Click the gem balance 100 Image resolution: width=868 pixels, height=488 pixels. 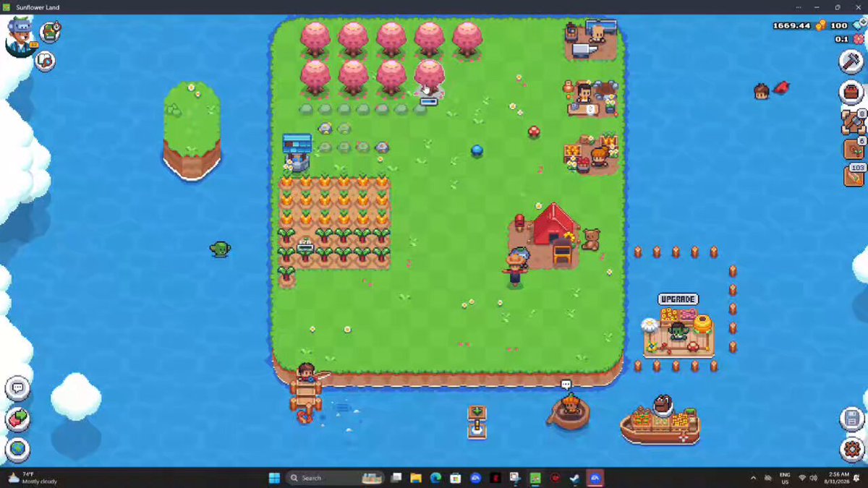[838, 25]
